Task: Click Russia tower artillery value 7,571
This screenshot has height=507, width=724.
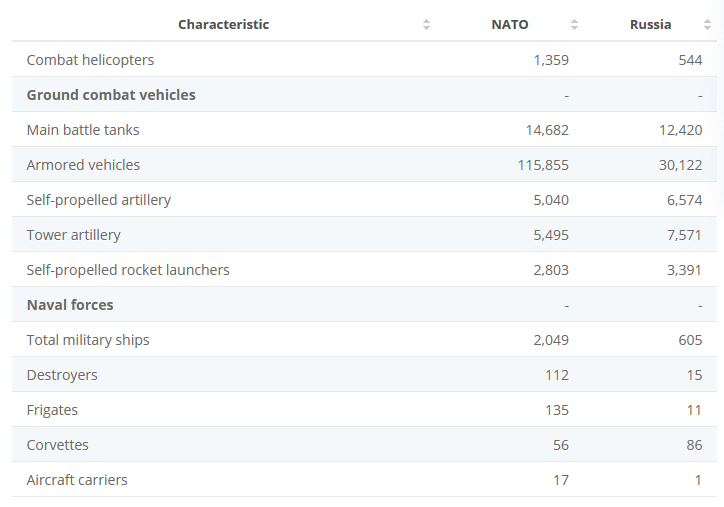Action: point(684,235)
